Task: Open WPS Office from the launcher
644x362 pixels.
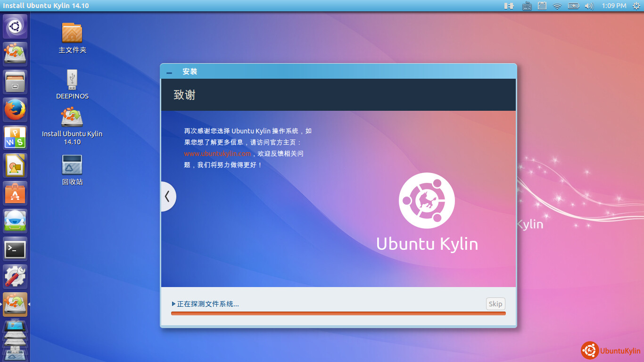Action: coord(15,138)
